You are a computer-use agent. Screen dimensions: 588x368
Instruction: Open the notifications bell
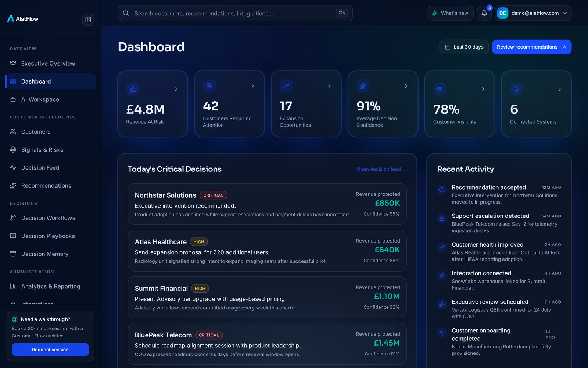pos(484,13)
